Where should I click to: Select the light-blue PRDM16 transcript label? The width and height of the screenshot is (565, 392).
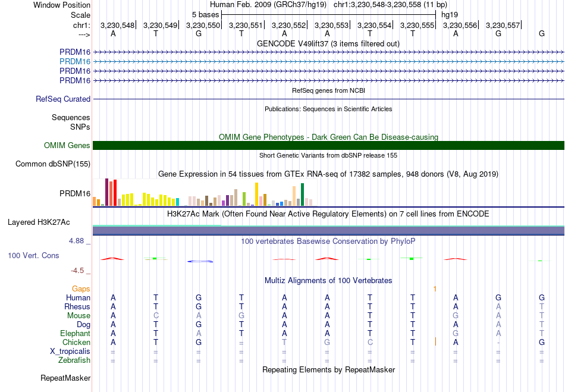tap(75, 61)
